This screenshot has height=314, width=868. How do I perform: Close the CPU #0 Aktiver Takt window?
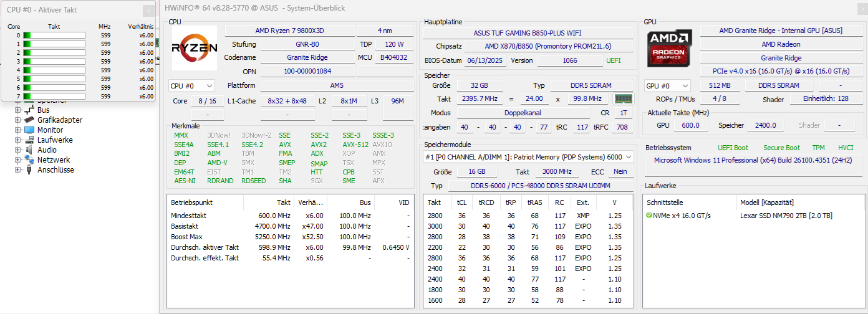(x=148, y=11)
